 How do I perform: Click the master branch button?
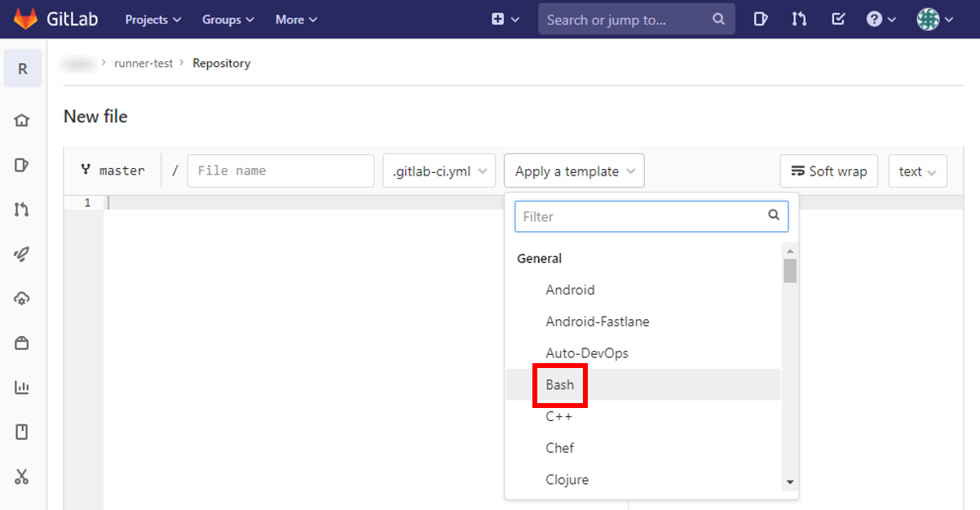[x=113, y=171]
